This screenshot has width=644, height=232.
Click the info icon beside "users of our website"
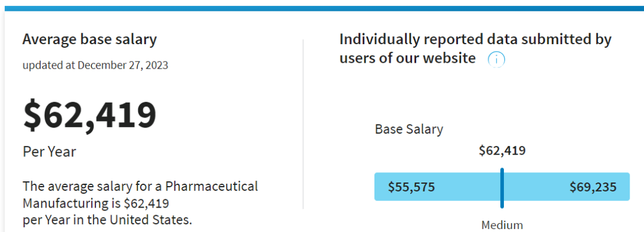coord(496,60)
